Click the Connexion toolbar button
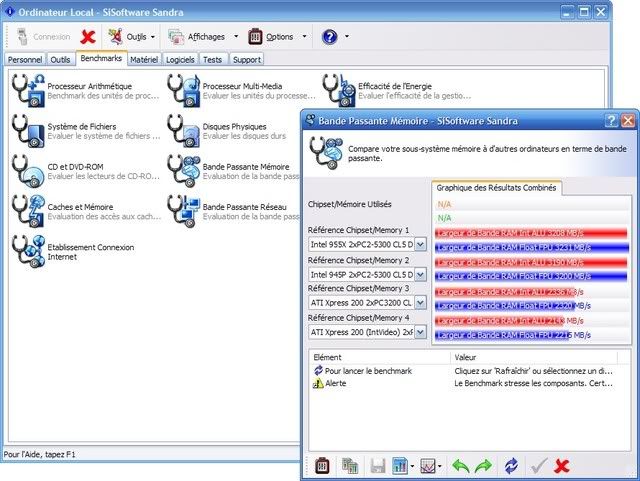The height and width of the screenshot is (481, 640). [x=43, y=37]
